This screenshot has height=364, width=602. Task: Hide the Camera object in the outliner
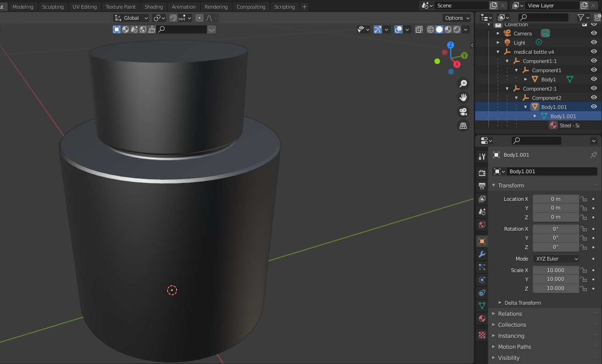(x=594, y=33)
